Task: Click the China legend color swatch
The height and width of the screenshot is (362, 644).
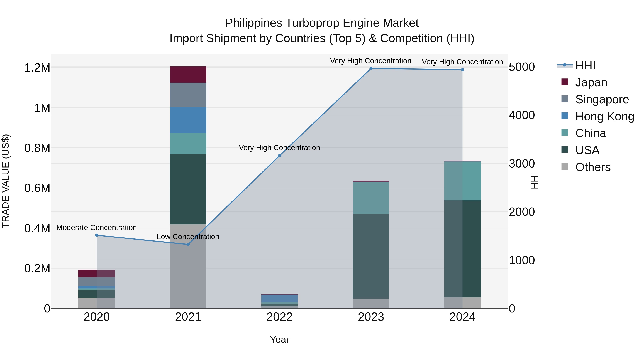Action: pos(565,133)
